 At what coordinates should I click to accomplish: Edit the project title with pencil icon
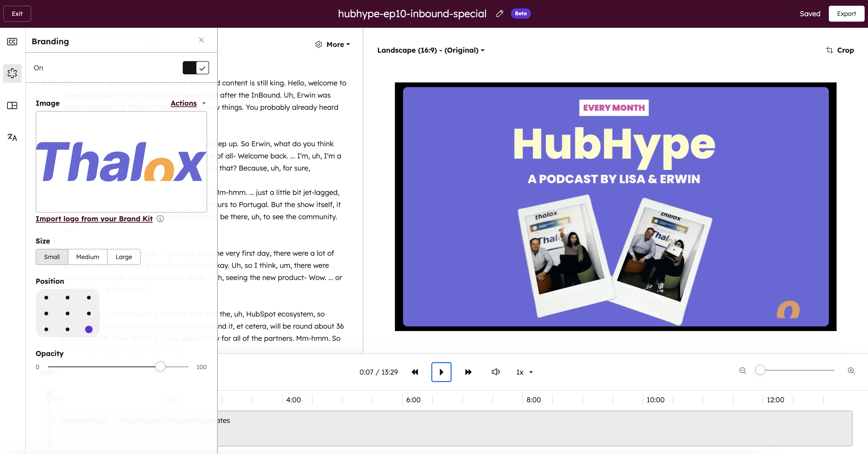500,14
